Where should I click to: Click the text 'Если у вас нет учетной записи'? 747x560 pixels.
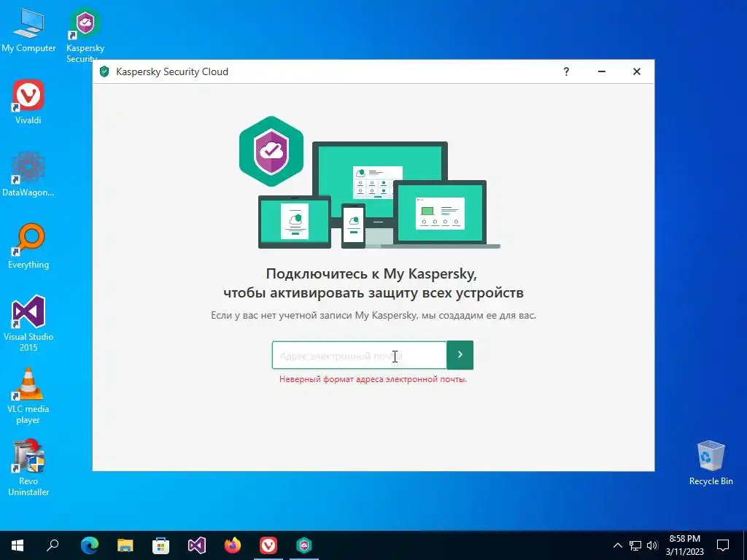[282, 315]
